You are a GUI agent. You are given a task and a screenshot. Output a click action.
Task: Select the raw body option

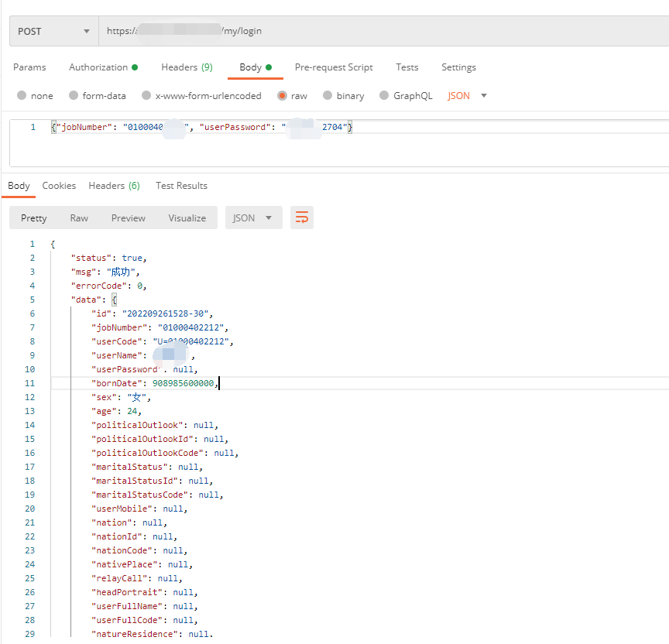292,95
